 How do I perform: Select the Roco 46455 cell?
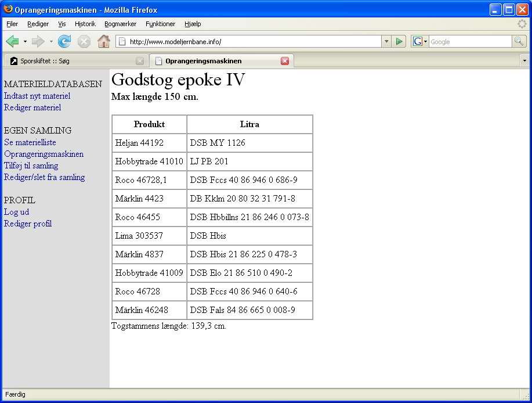click(x=149, y=217)
